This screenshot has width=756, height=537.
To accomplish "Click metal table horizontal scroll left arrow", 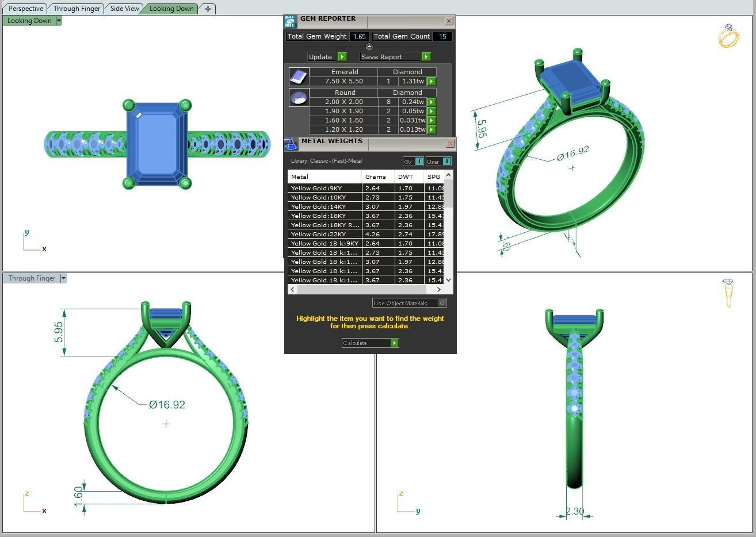I will (x=293, y=289).
